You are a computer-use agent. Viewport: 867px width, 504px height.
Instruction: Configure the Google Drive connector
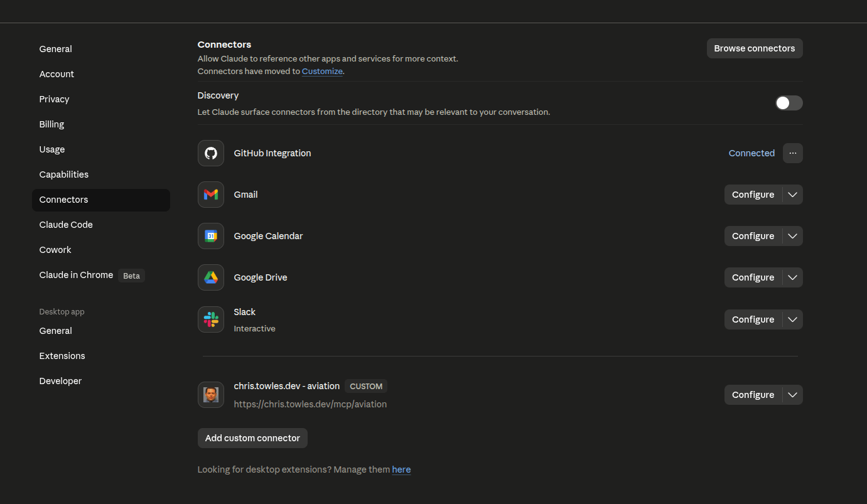[x=753, y=277]
